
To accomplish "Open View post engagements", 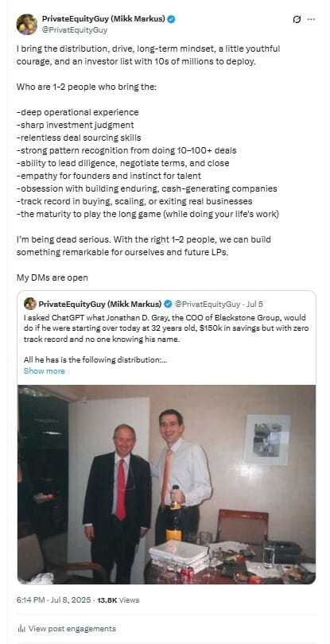I will coord(72,628).
